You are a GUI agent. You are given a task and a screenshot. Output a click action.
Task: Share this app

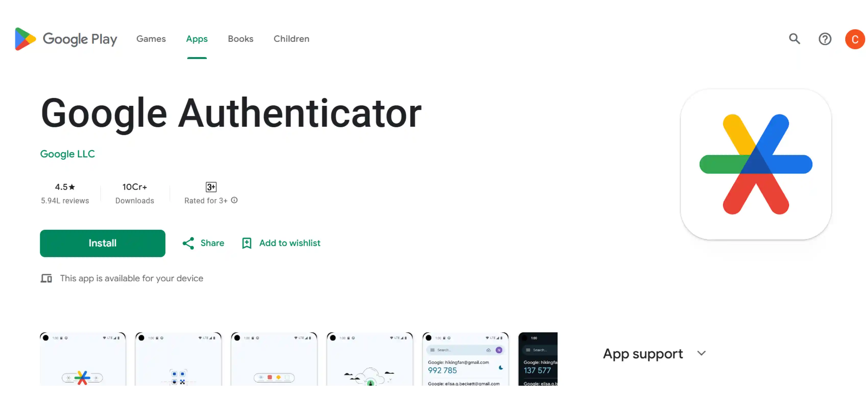203,243
